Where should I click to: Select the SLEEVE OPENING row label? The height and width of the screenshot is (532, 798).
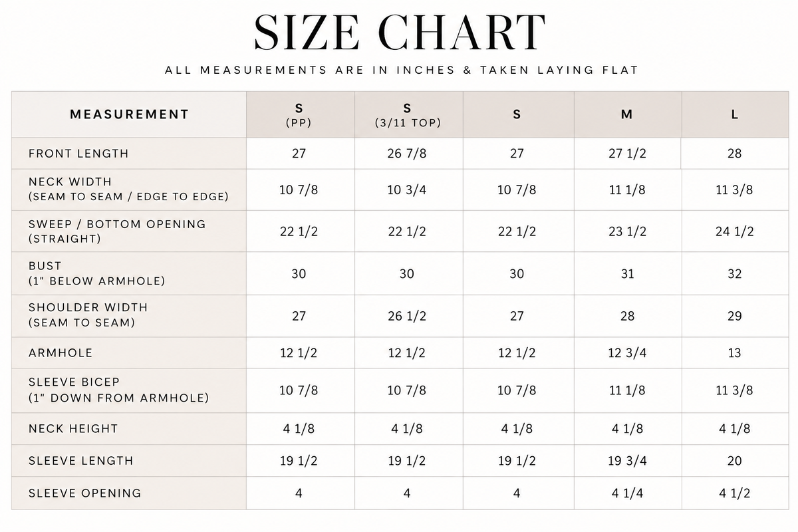(x=85, y=493)
